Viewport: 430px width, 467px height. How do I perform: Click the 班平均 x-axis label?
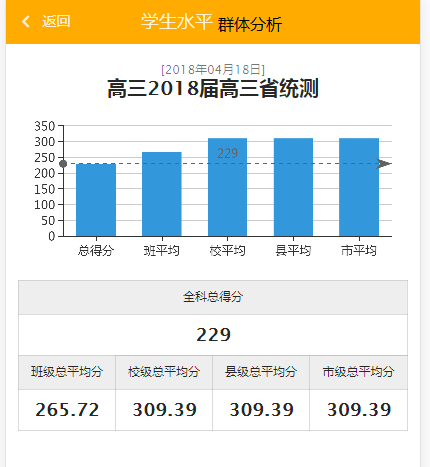(162, 250)
